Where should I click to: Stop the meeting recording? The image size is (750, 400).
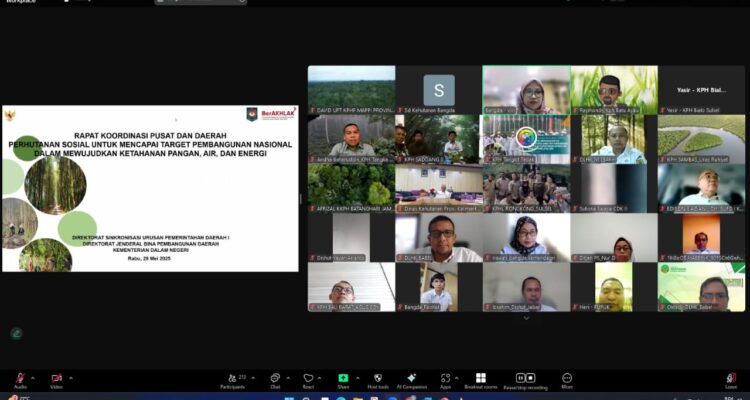click(530, 378)
